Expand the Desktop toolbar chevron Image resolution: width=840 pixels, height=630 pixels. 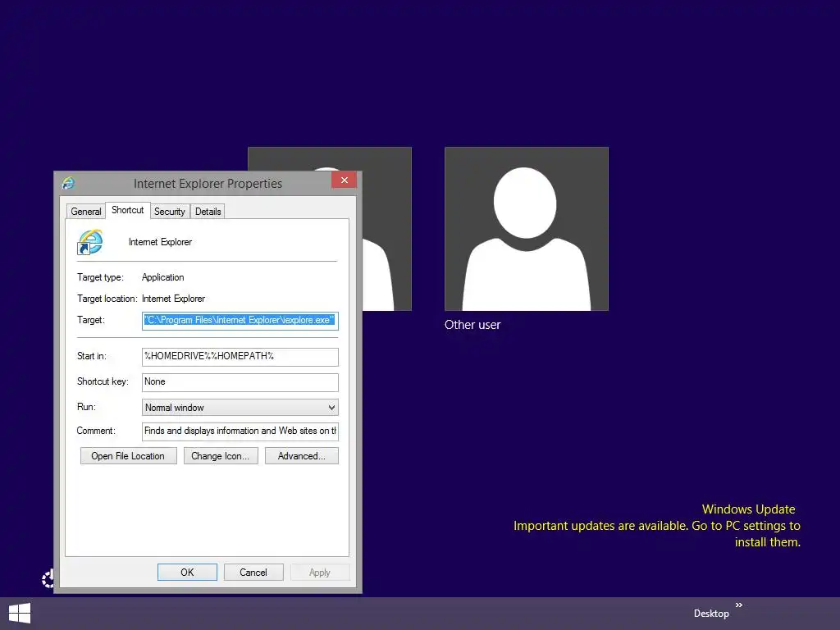coord(739,605)
